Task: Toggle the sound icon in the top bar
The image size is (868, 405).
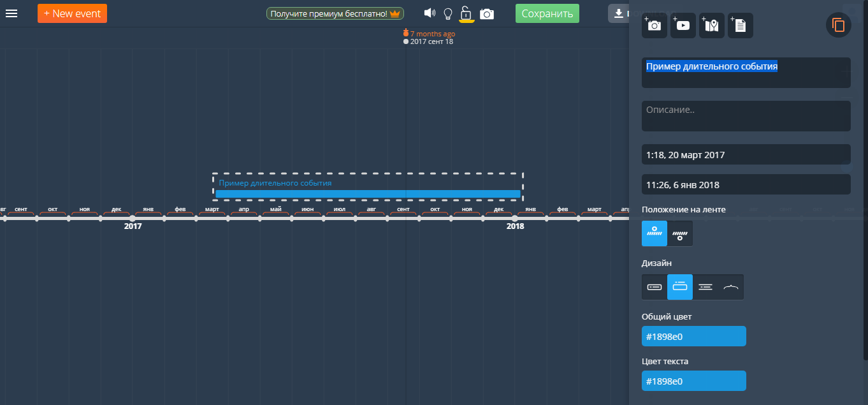Action: 430,13
